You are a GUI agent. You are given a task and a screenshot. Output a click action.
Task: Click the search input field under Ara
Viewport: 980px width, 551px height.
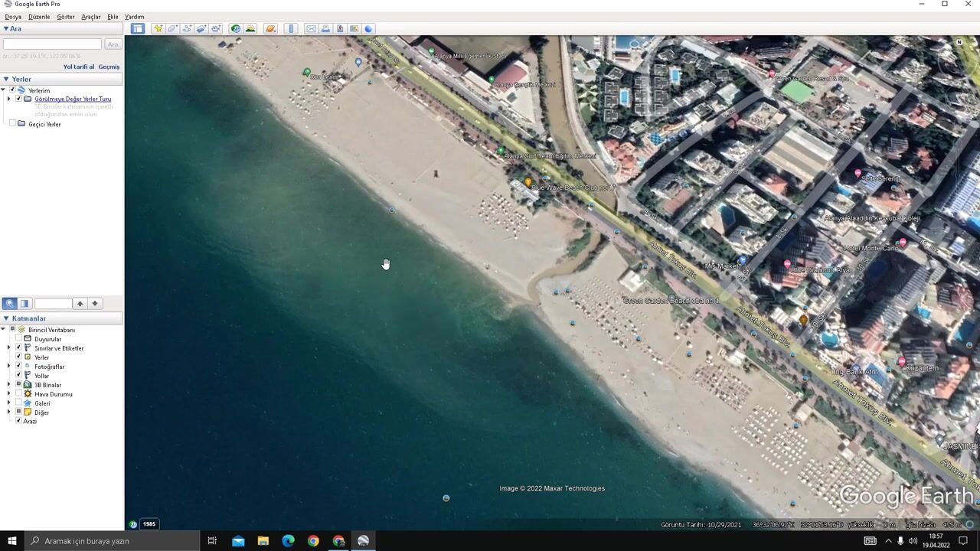(x=52, y=44)
